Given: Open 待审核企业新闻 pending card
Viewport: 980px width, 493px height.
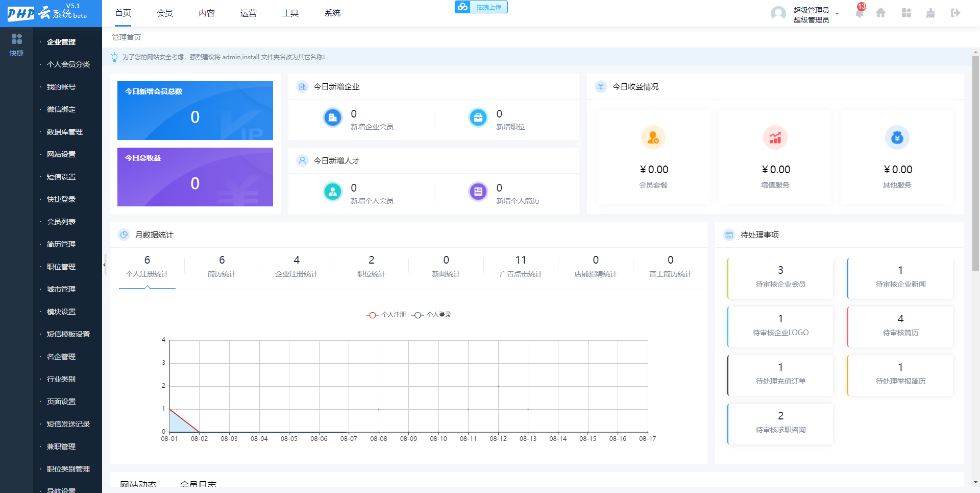Looking at the screenshot, I should 900,278.
